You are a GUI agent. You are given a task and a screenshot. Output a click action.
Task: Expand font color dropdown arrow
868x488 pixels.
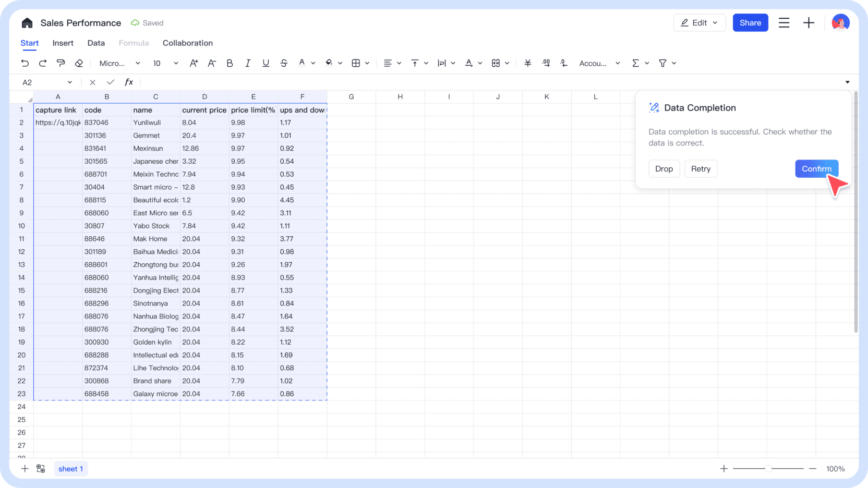click(x=313, y=63)
